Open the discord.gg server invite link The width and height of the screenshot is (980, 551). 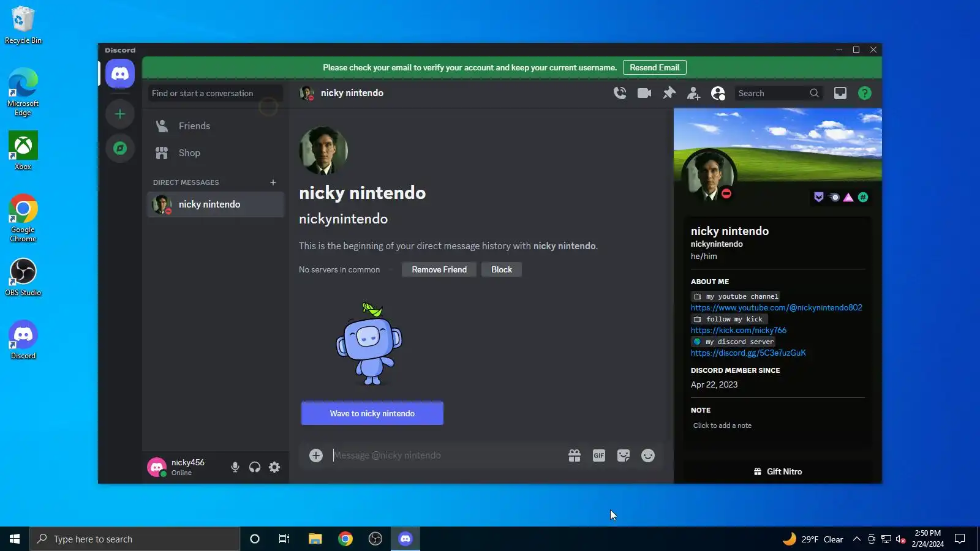click(748, 353)
